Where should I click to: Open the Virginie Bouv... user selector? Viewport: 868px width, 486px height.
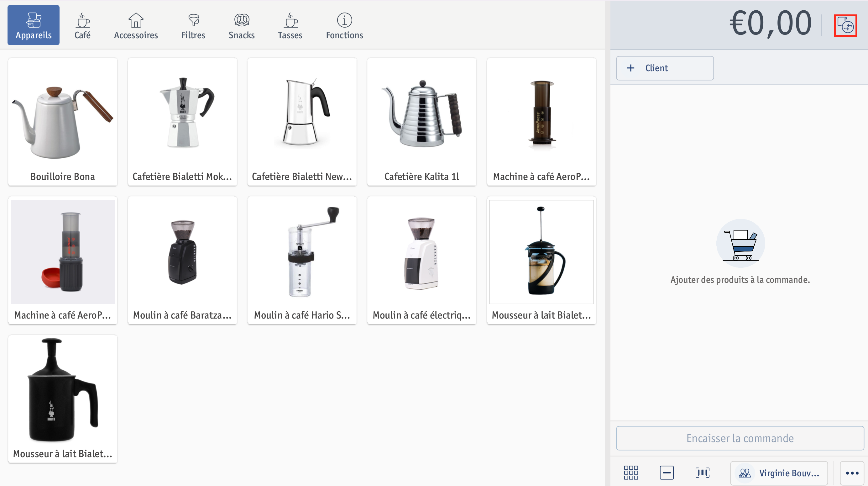pos(779,473)
